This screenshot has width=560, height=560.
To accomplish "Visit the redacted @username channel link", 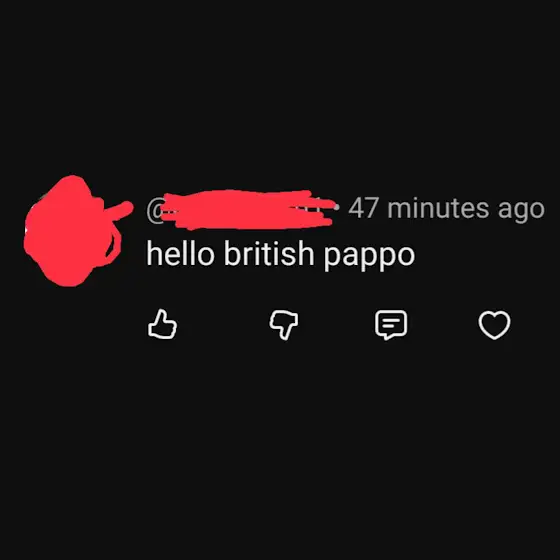I will pyautogui.click(x=241, y=209).
